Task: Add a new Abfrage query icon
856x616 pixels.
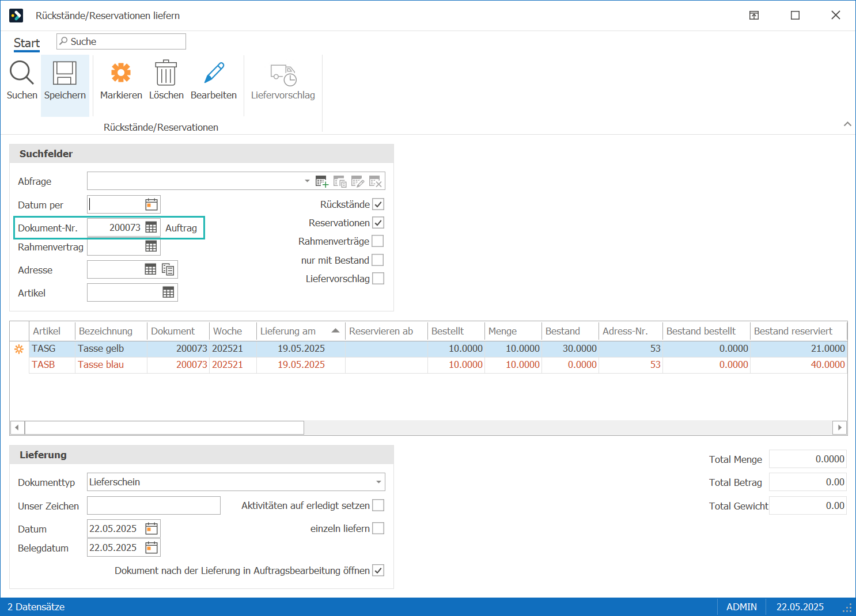Action: (x=321, y=181)
